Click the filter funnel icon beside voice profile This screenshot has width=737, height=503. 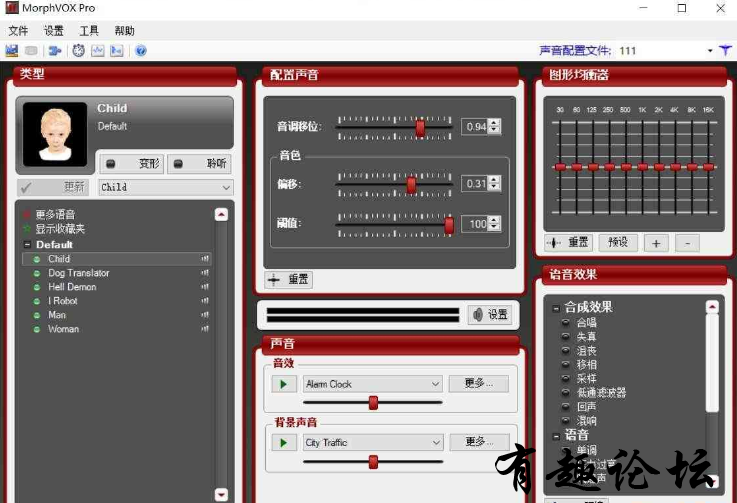725,50
